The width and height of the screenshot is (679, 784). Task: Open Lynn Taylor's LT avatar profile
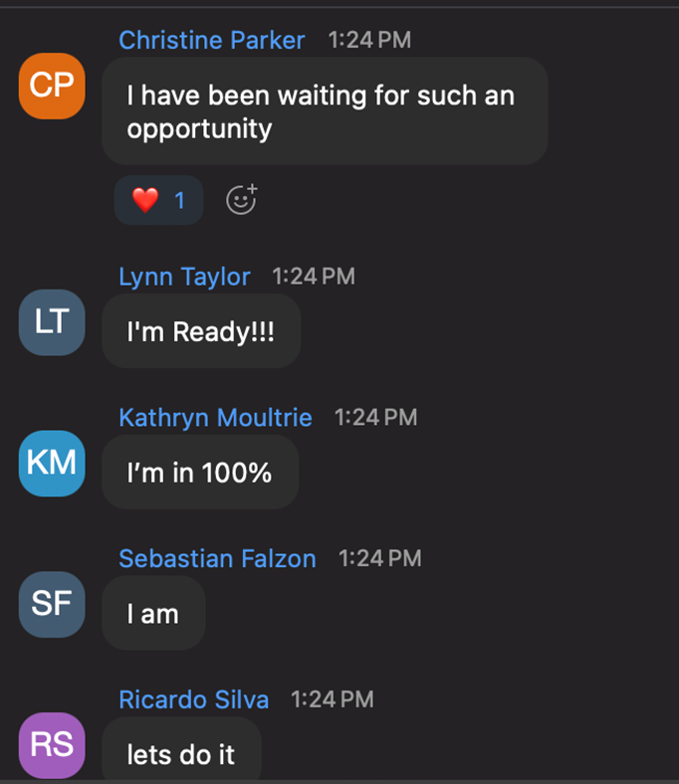click(52, 322)
